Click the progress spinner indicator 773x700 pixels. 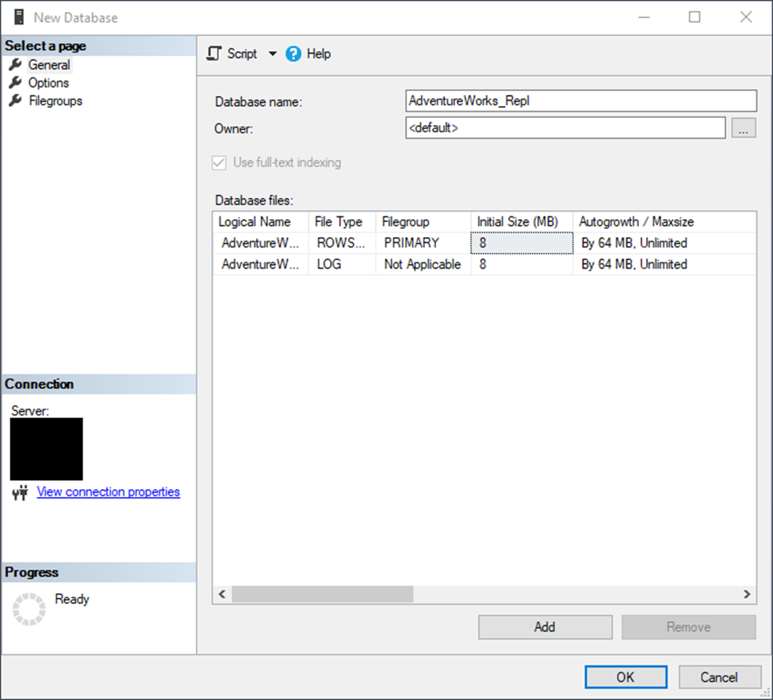pos(29,610)
